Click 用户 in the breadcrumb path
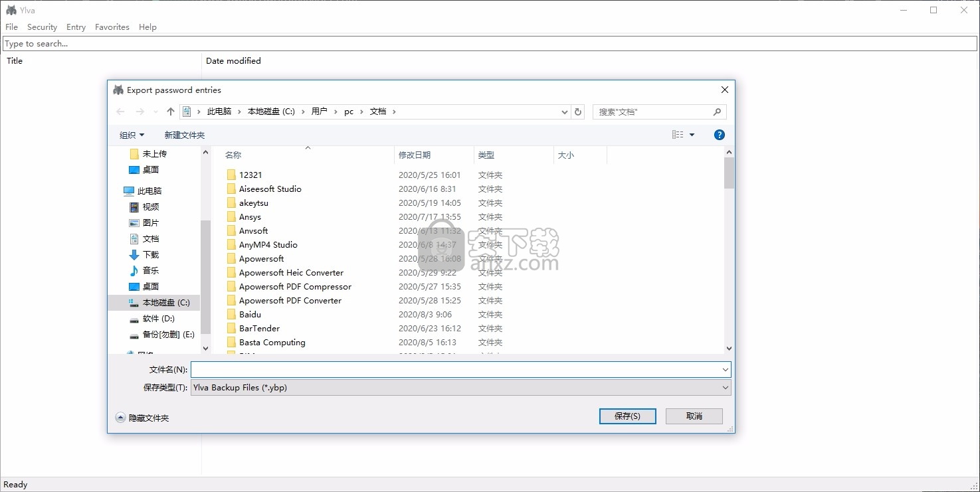The width and height of the screenshot is (980, 492). click(319, 112)
